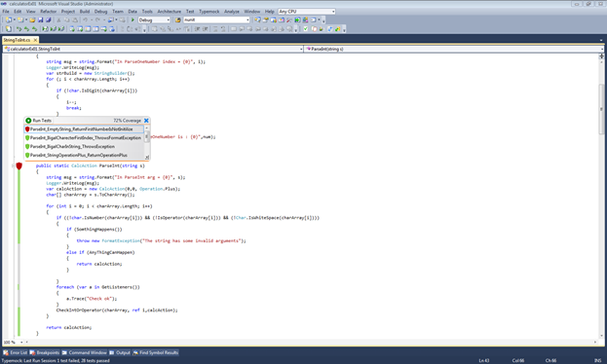Click the red shield test marker beside ParseInt
Image resolution: width=607 pixels, height=364 pixels.
(x=19, y=166)
